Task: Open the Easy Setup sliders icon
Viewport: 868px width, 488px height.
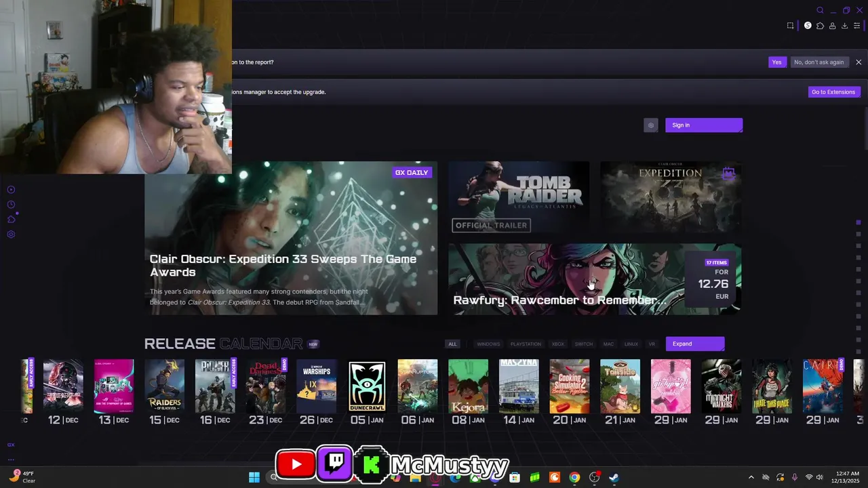Action: coord(857,26)
